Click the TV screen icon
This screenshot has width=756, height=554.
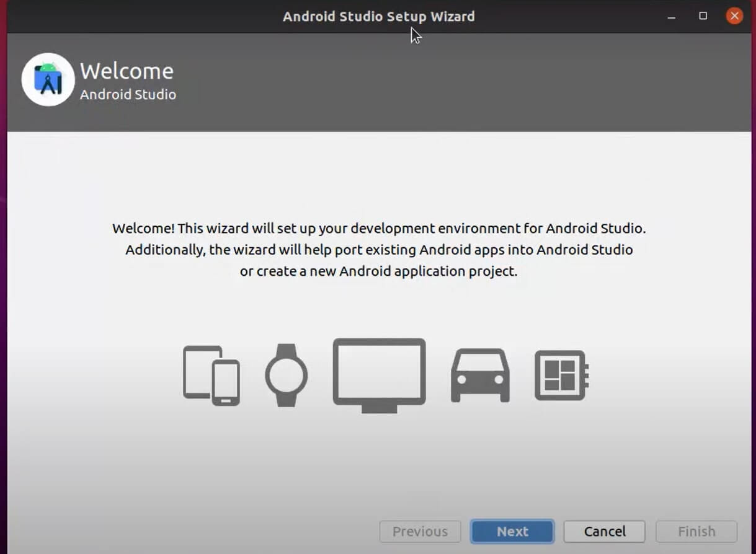[379, 374]
